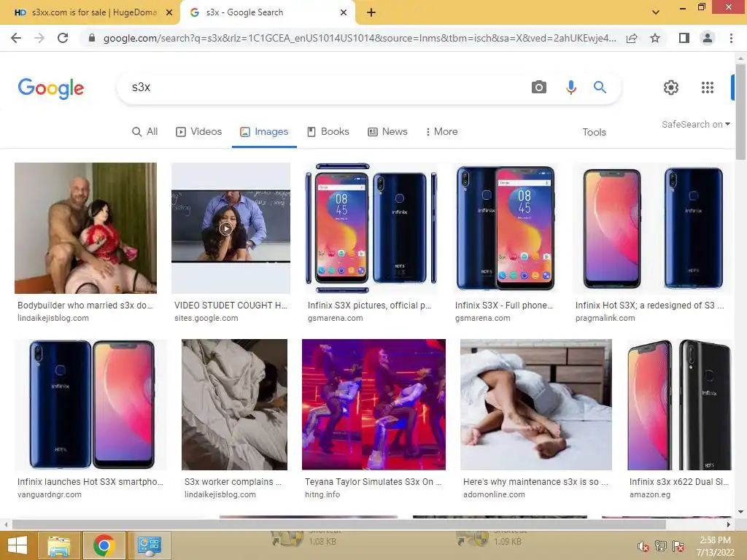This screenshot has width=747, height=560.
Task: Click the horizontal scrollbar left arrow
Action: [6, 525]
